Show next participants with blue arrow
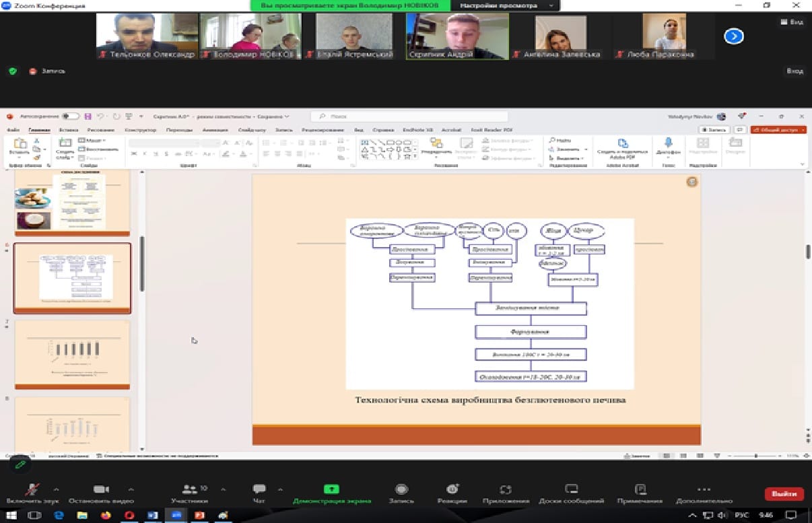Viewport: 812px width, 523px height. pyautogui.click(x=733, y=36)
